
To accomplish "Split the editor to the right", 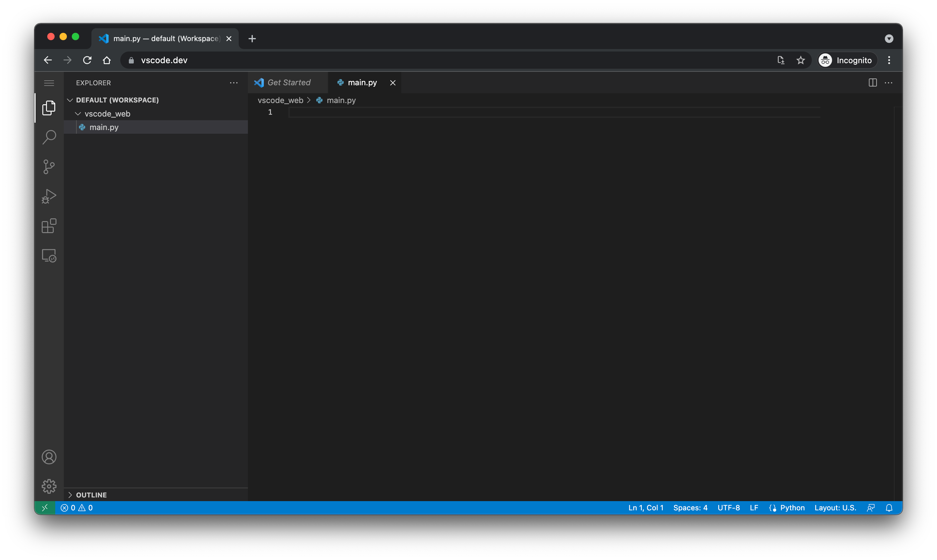I will tap(873, 82).
